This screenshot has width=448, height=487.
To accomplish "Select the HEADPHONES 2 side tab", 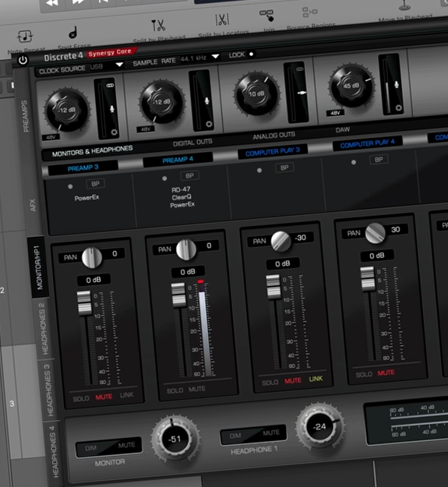I will point(43,328).
